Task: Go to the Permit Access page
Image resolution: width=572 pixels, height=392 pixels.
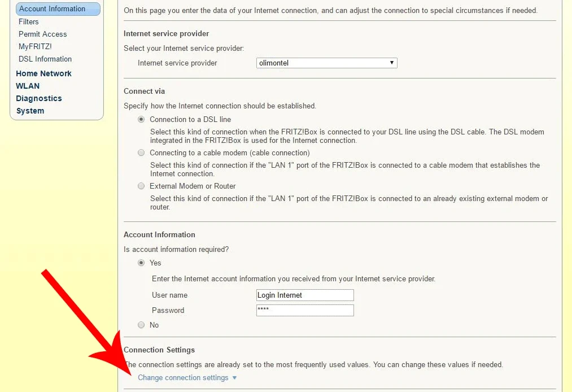Action: [43, 34]
